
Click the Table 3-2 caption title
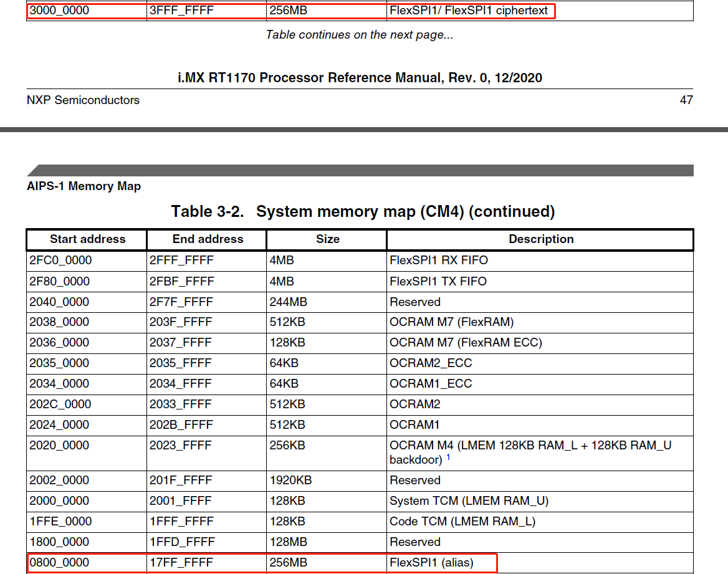pos(364,211)
